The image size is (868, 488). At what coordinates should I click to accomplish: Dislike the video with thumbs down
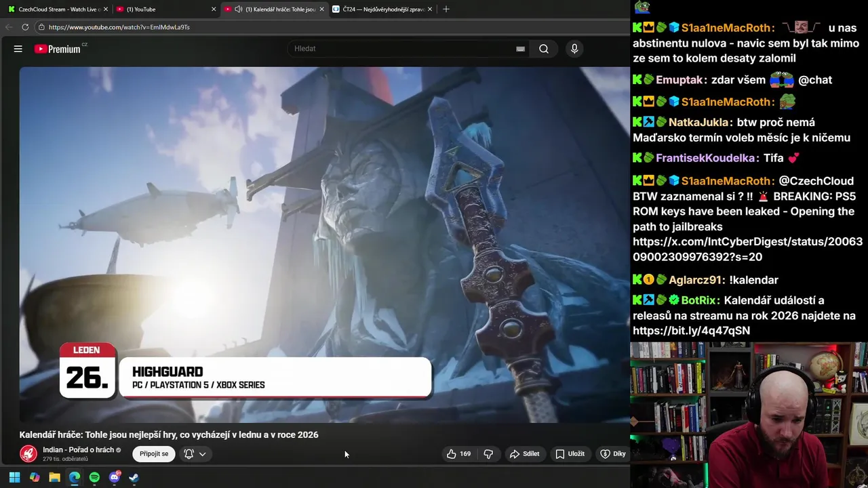[x=488, y=454]
